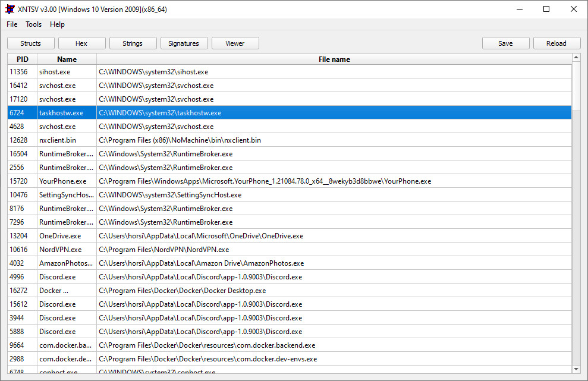The width and height of the screenshot is (588, 381).
Task: Close the XNTSV window
Action: 573,9
